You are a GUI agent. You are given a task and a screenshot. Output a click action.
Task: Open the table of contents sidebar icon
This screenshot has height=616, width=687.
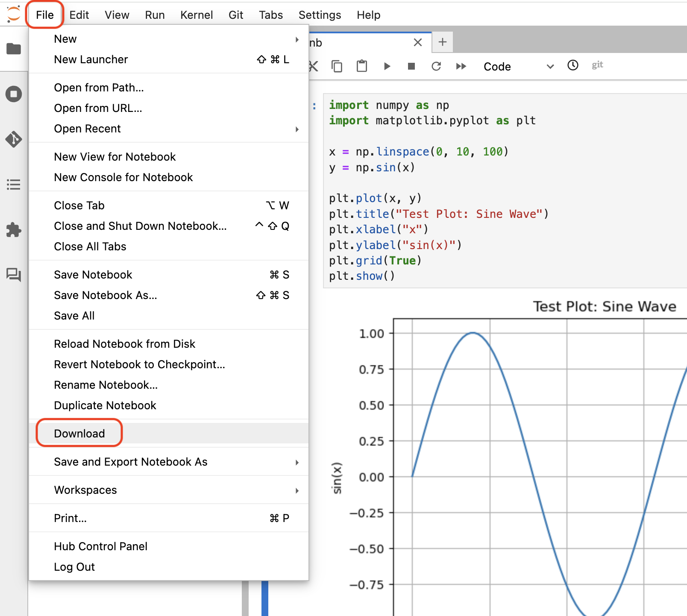coord(14,185)
